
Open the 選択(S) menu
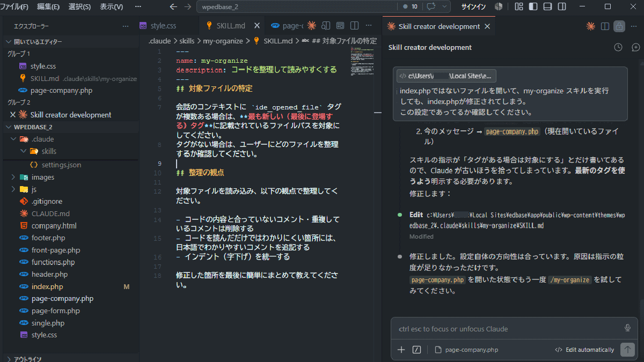[80, 7]
